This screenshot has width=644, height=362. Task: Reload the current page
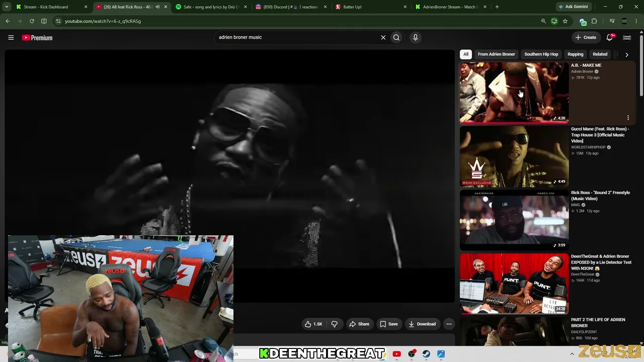[32, 21]
